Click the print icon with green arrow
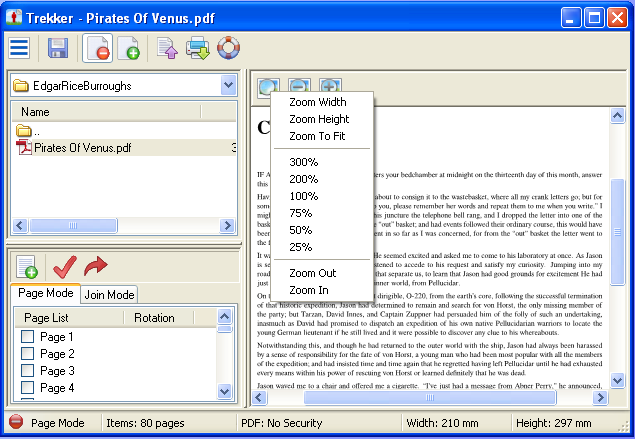Screen dimensions: 635x439 pos(198,48)
